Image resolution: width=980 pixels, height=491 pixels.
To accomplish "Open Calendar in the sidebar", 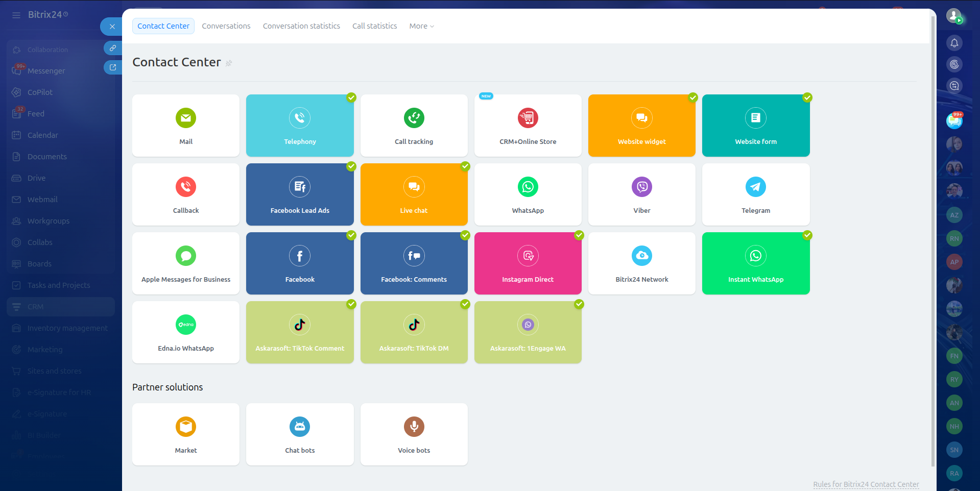I will tap(61, 135).
